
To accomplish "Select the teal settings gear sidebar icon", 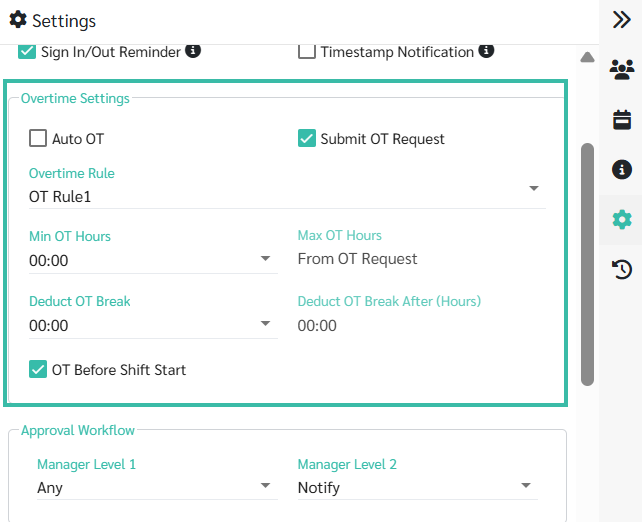I will tap(622, 220).
